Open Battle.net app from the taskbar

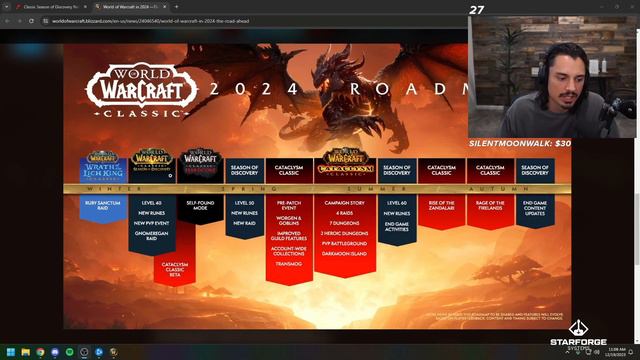(x=99, y=352)
